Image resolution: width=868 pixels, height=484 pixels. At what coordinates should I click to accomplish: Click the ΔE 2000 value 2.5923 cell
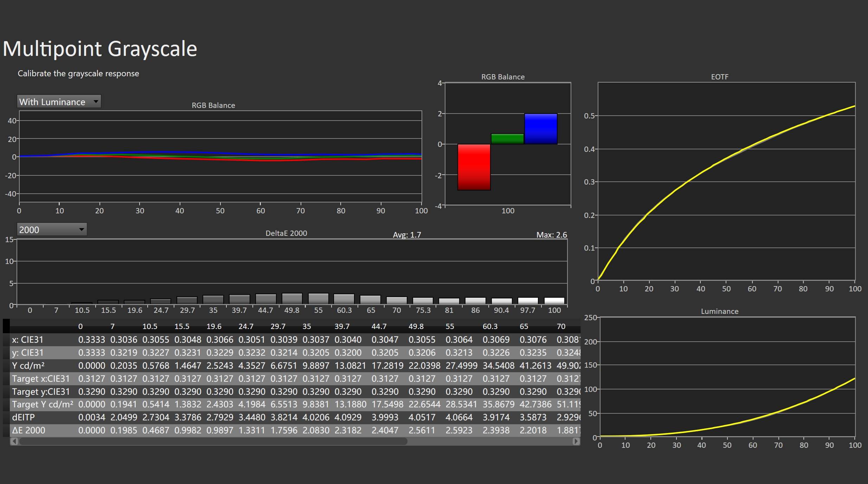click(x=459, y=430)
